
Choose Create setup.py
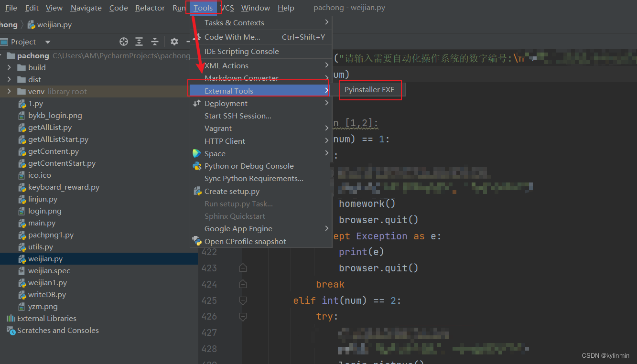pyautogui.click(x=261, y=191)
